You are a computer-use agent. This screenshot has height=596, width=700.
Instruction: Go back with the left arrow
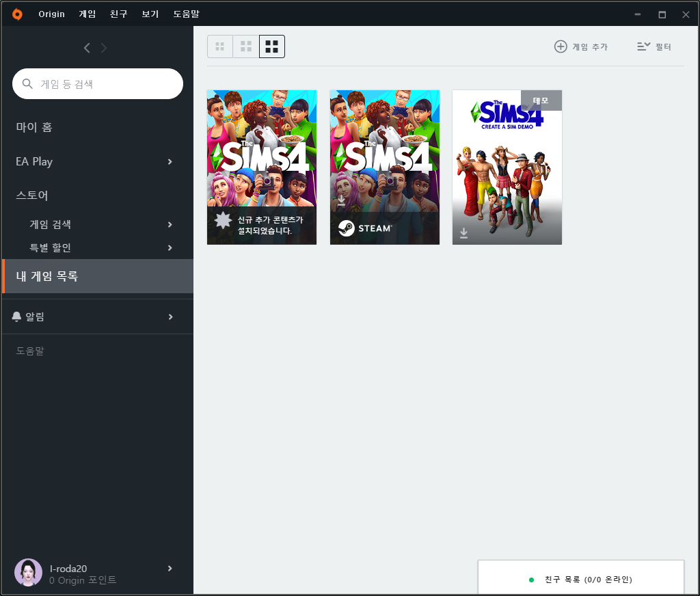(x=87, y=48)
